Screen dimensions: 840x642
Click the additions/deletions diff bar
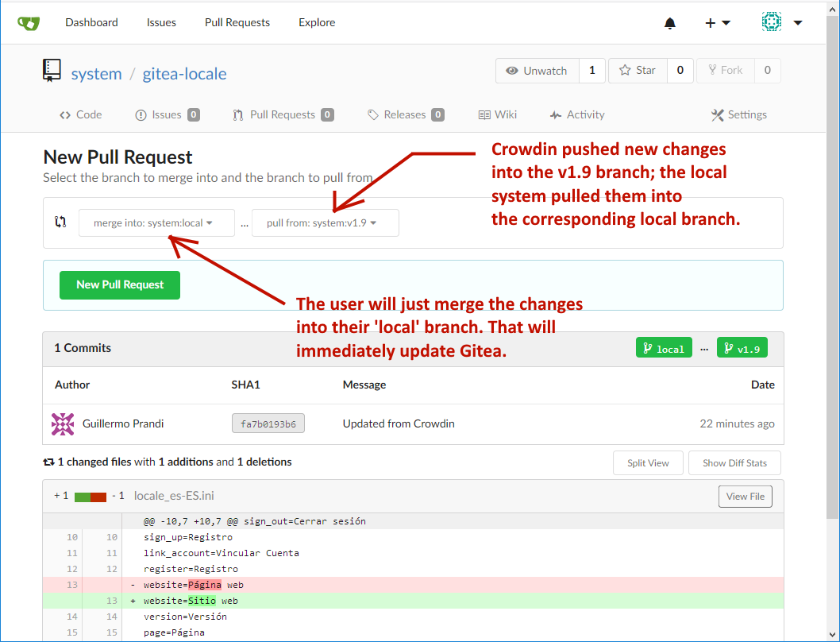[x=91, y=497]
